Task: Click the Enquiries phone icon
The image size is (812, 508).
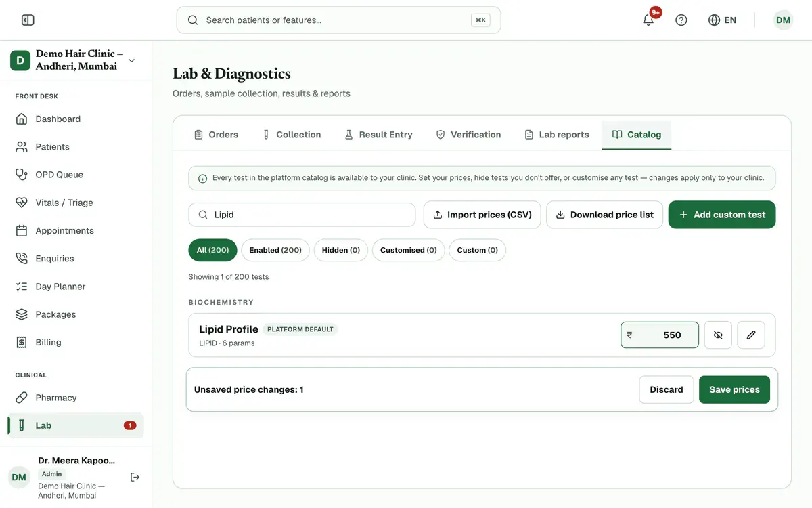Action: (x=22, y=259)
